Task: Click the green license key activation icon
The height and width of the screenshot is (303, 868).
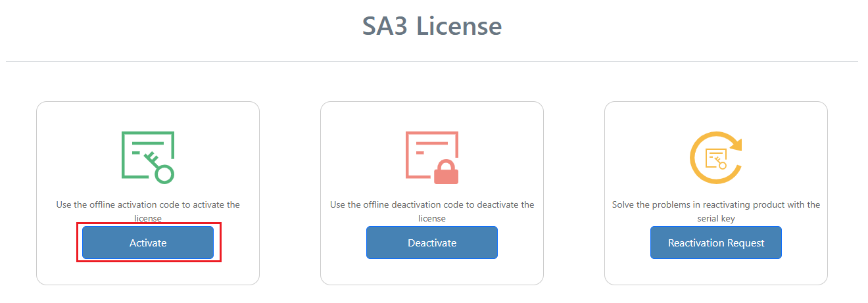Action: click(147, 156)
